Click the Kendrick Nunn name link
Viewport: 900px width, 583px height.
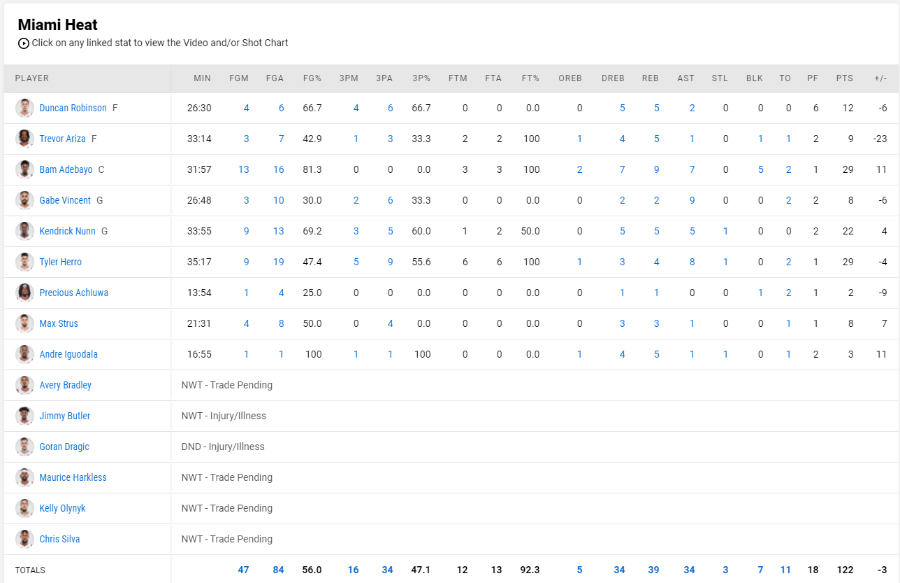click(67, 231)
